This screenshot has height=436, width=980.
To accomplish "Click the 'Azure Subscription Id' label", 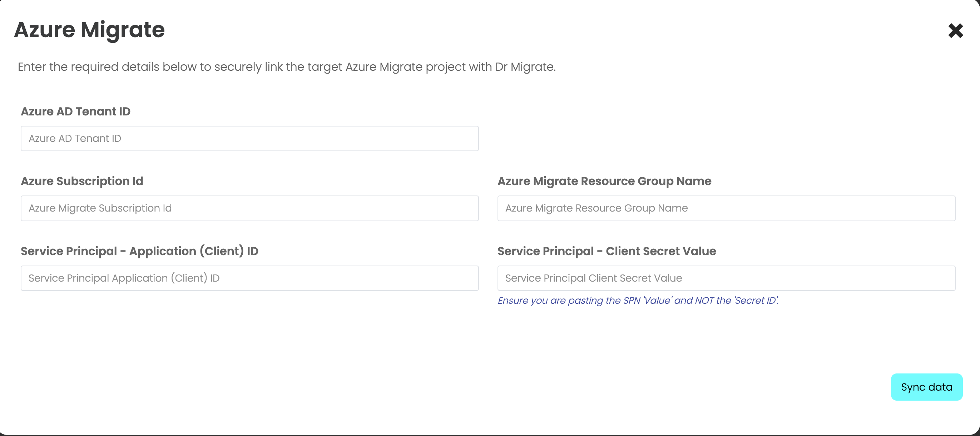I will point(82,181).
